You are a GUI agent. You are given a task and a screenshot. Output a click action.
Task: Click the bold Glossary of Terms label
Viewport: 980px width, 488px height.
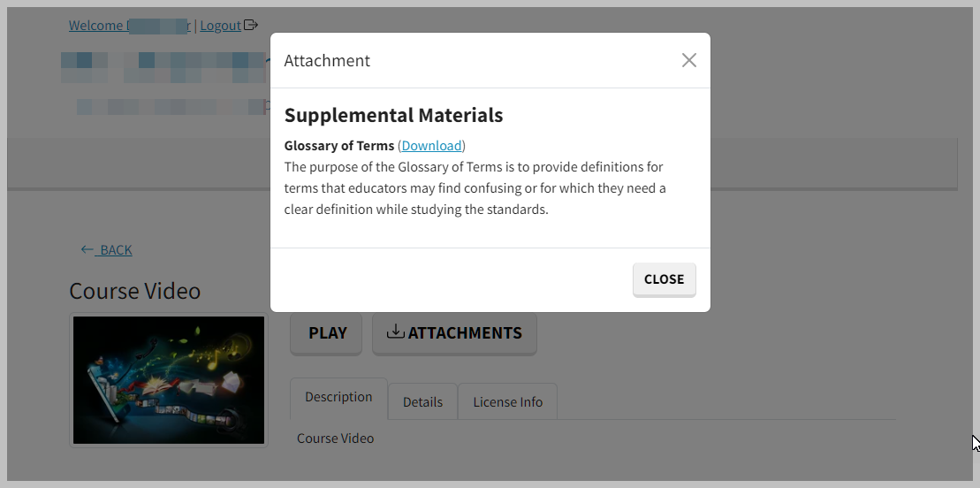click(x=339, y=145)
